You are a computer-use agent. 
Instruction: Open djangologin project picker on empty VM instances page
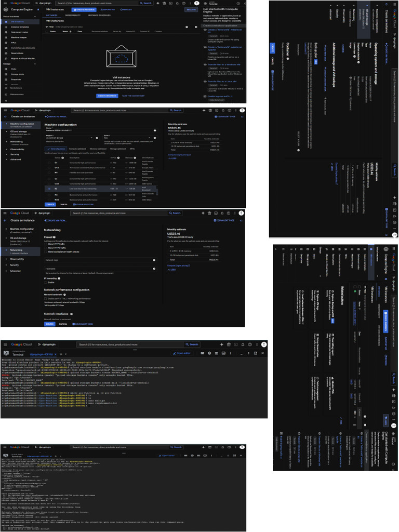click(43, 3)
